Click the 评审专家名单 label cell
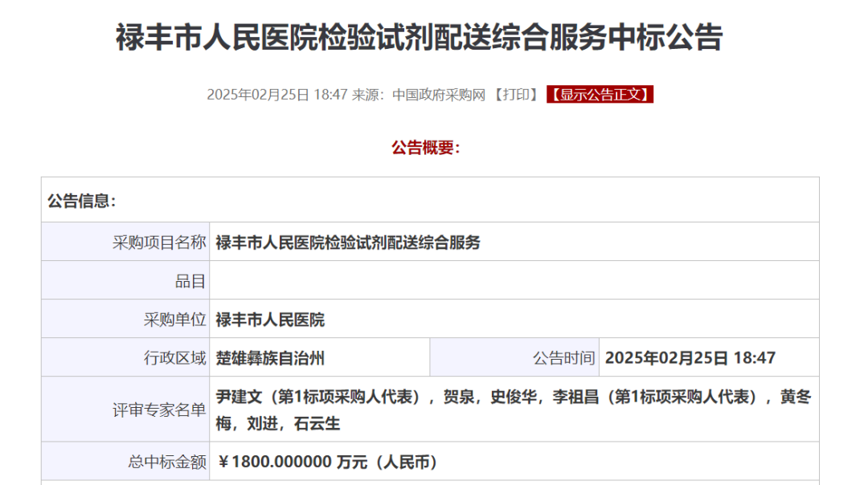This screenshot has width=868, height=485. 125,410
